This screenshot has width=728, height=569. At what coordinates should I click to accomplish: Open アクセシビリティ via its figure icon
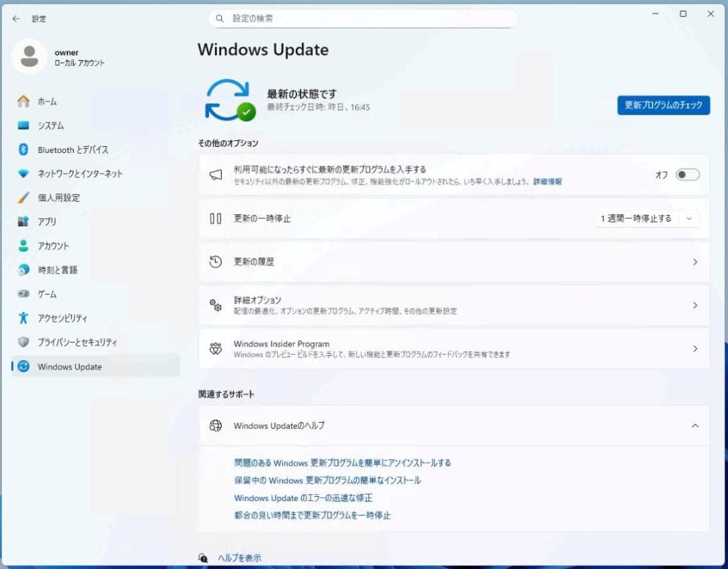[x=24, y=318]
